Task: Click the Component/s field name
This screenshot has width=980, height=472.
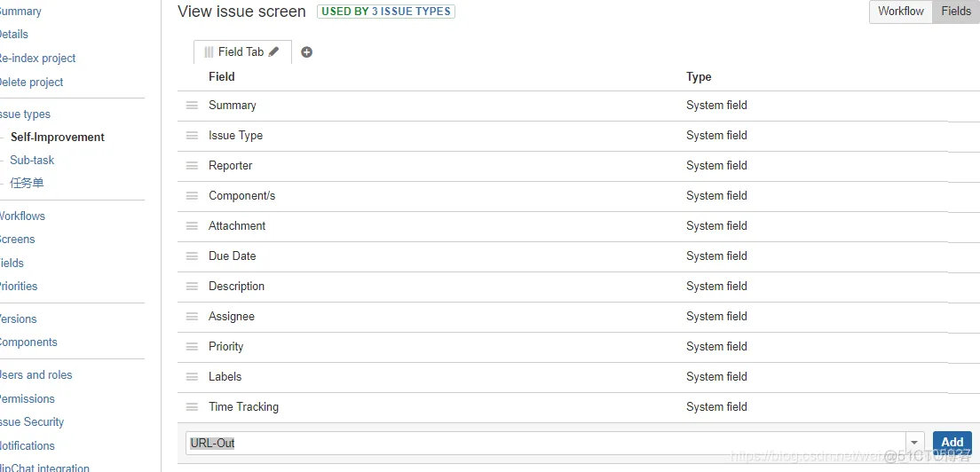Action: 241,195
